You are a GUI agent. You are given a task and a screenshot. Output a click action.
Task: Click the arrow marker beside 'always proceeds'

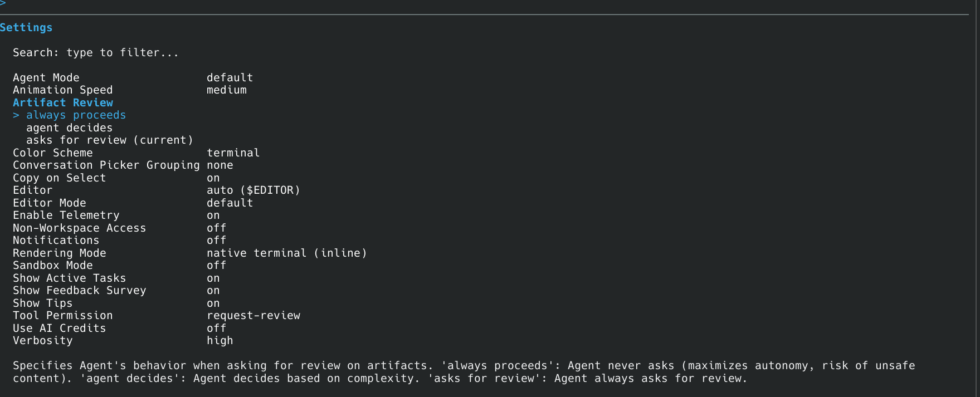coord(16,115)
